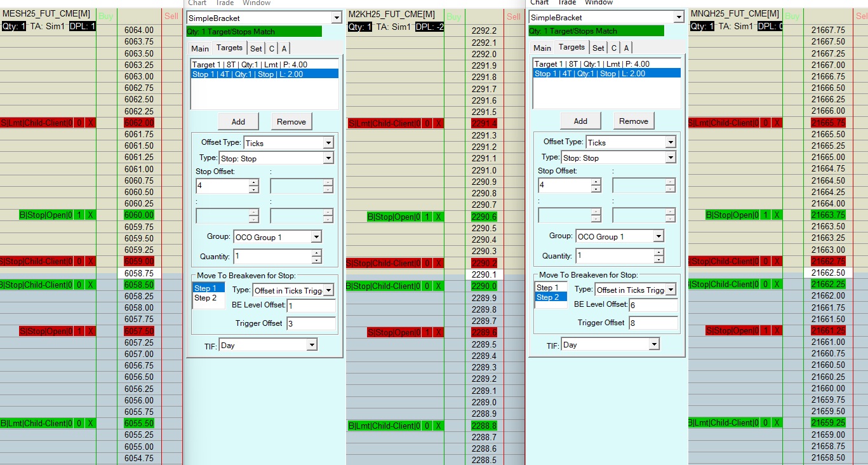Cancel the MESH25 sell stop order at 6057.50 via X
The height and width of the screenshot is (465, 868).
coord(91,331)
